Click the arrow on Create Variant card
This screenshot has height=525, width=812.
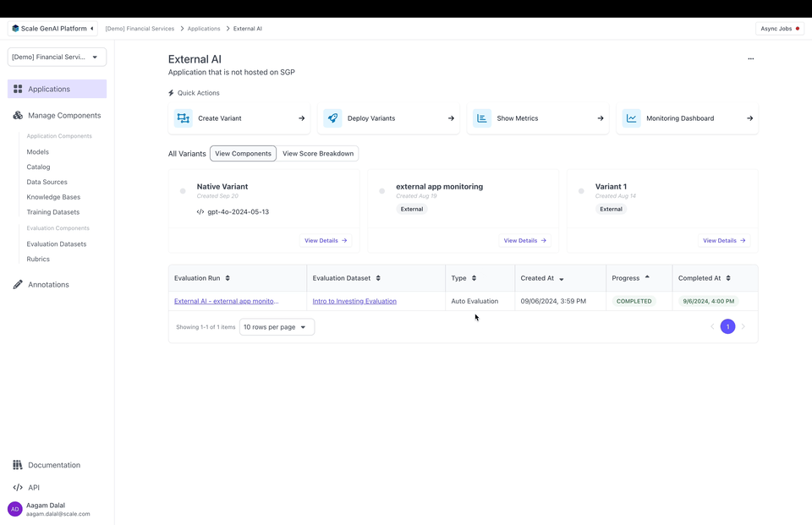[301, 118]
